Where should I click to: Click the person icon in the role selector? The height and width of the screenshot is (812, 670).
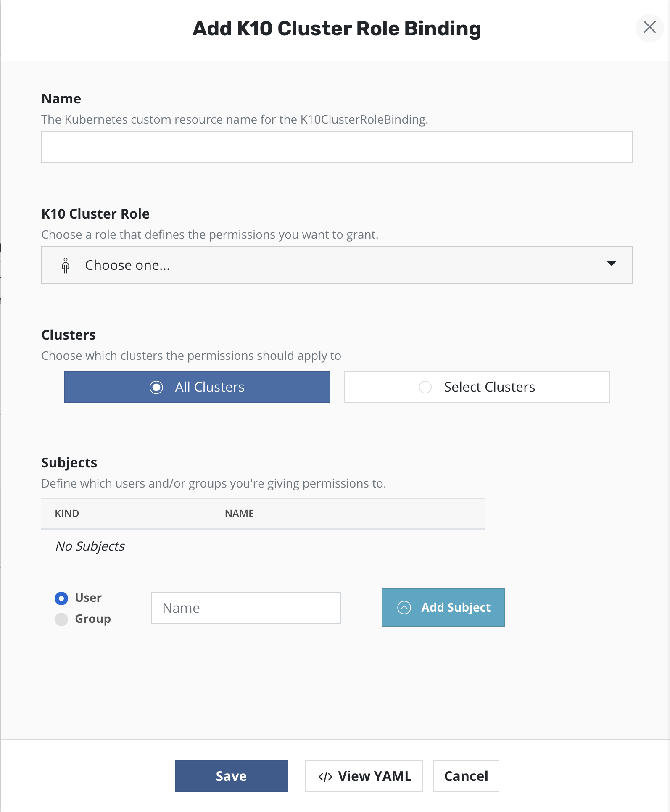pyautogui.click(x=66, y=266)
